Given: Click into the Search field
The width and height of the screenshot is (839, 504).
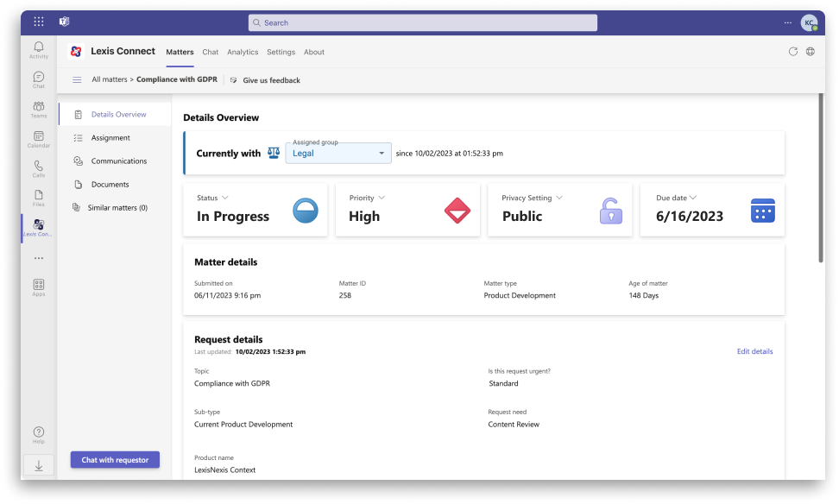Looking at the screenshot, I should [423, 22].
